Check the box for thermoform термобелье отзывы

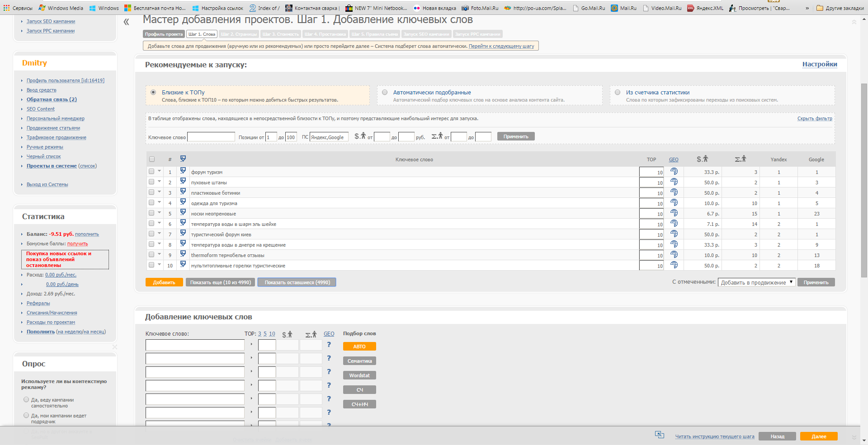(151, 254)
